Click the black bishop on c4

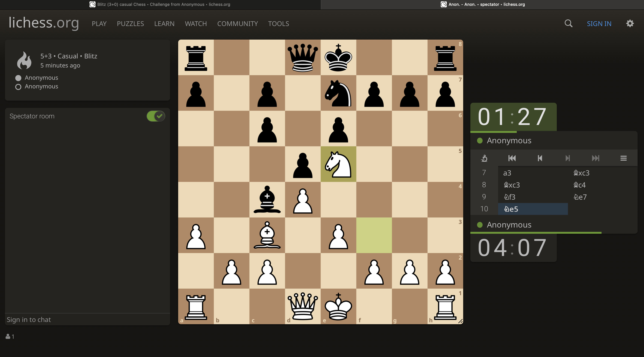(x=267, y=199)
